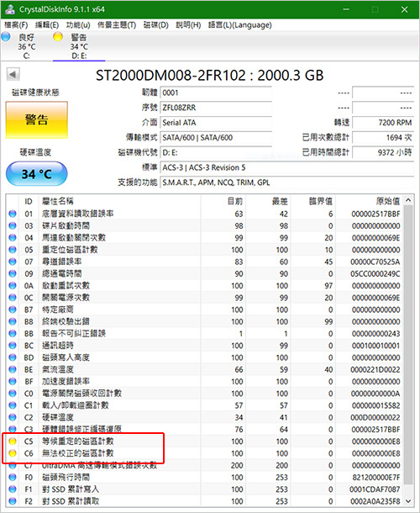420x513 pixels.
Task: Click the 34 °C temperature button
Action: [37, 174]
